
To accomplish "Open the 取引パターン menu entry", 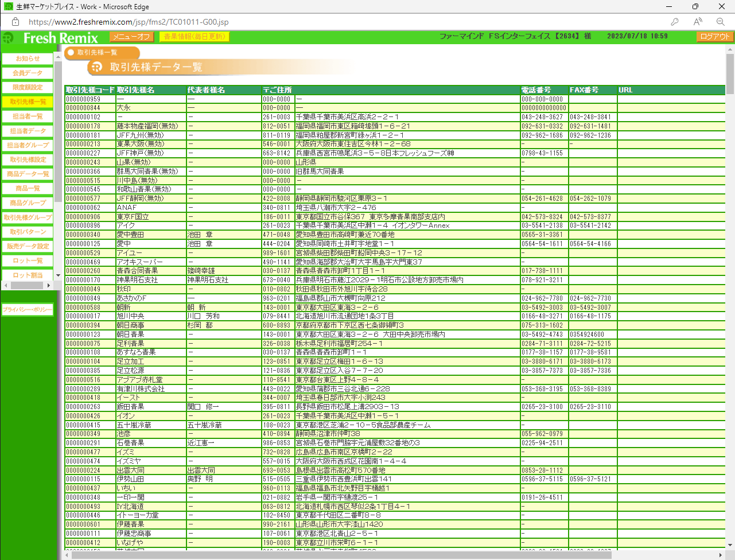I will point(28,232).
